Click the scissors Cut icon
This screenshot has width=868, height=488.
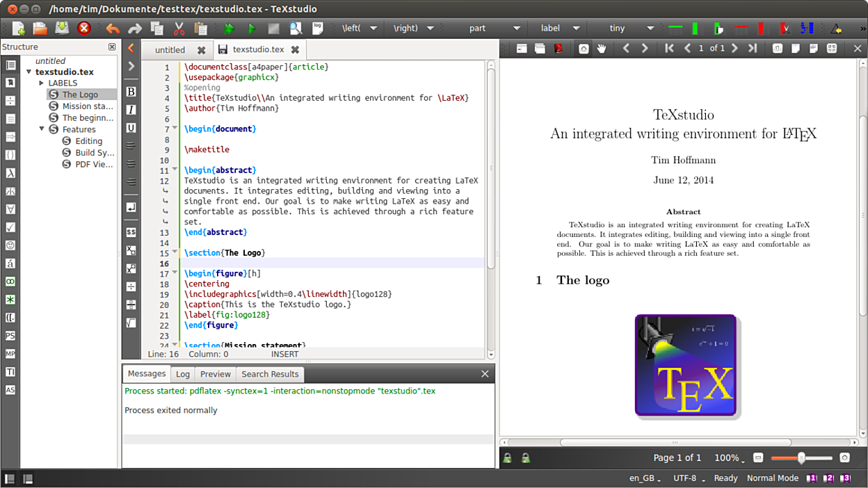(x=179, y=29)
